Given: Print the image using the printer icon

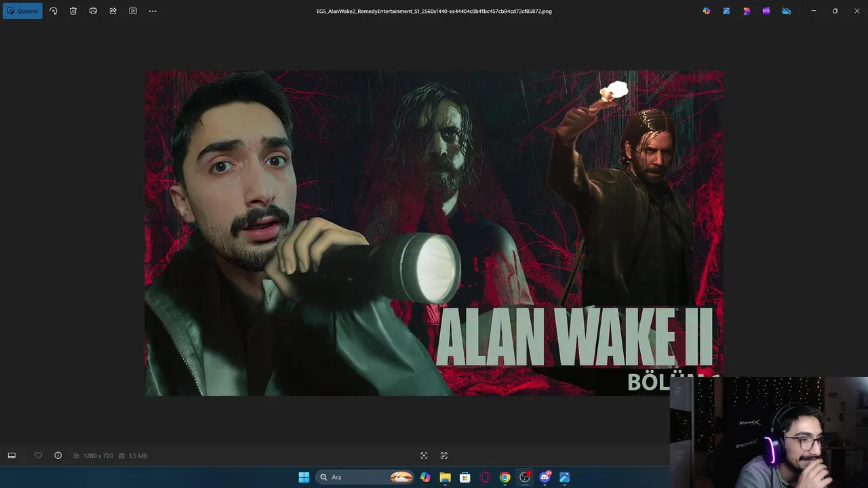Looking at the screenshot, I should tap(93, 11).
